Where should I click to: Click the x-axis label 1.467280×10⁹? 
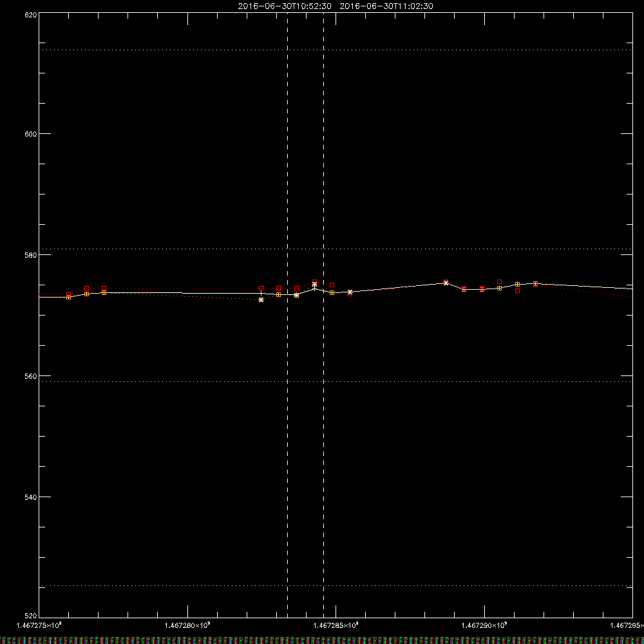tap(187, 625)
